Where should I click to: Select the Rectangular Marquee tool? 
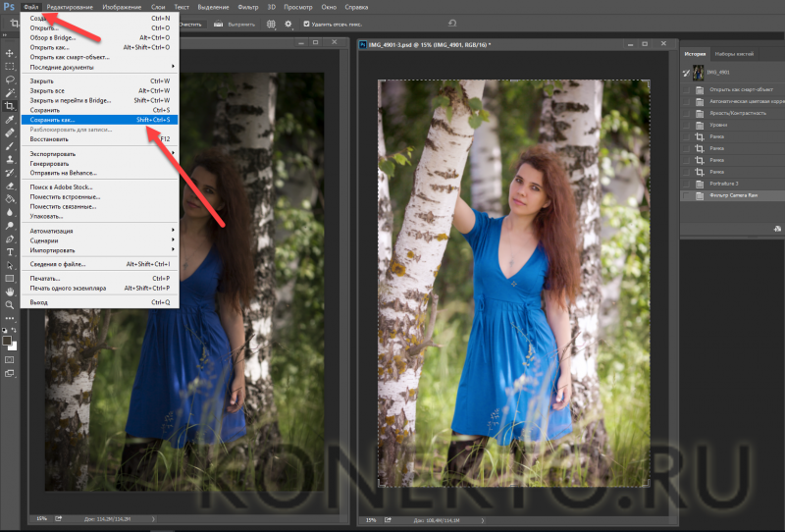(10, 66)
